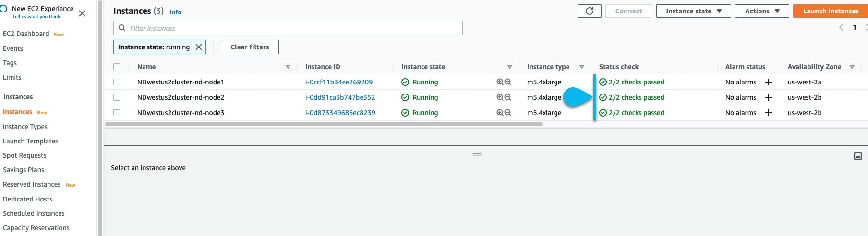Select all instances checkbox in header
The image size is (868, 236).
coord(117,67)
